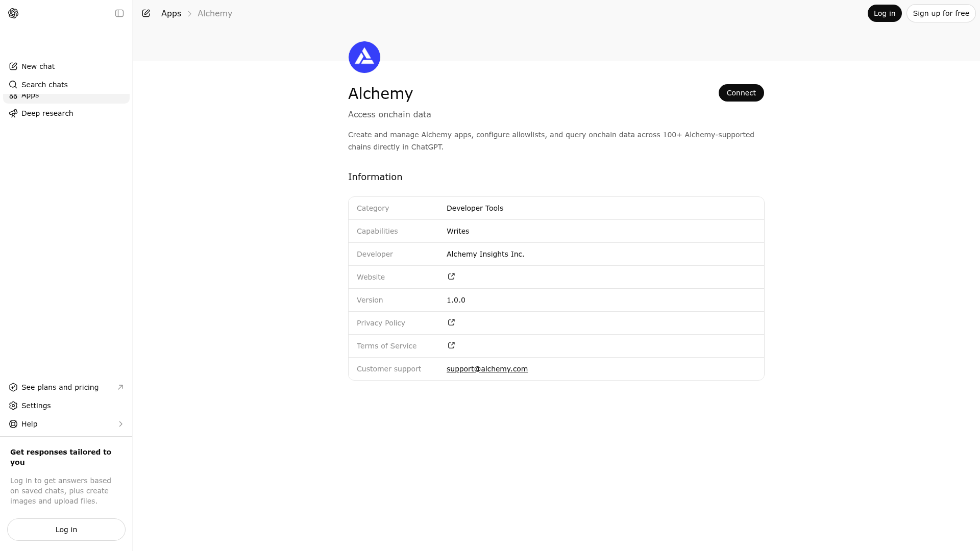Viewport: 980px width, 551px height.
Task: Click the 'Category' row label
Action: pos(373,208)
